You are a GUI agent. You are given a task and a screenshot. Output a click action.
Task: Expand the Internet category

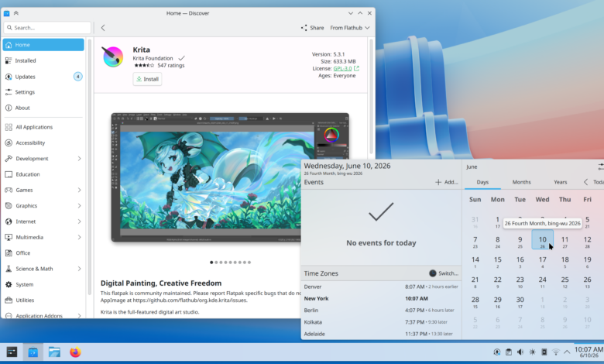pos(79,221)
